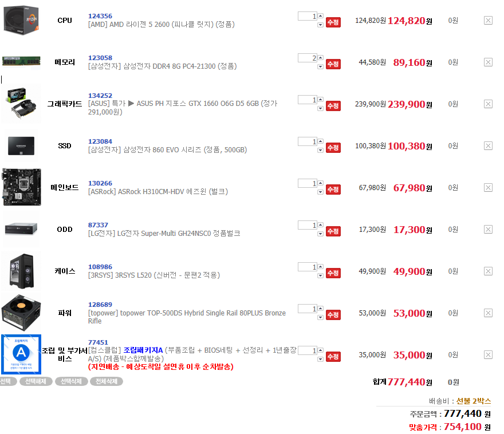Remove the 메인보드 item using X icon
The height and width of the screenshot is (434, 504).
(x=488, y=188)
